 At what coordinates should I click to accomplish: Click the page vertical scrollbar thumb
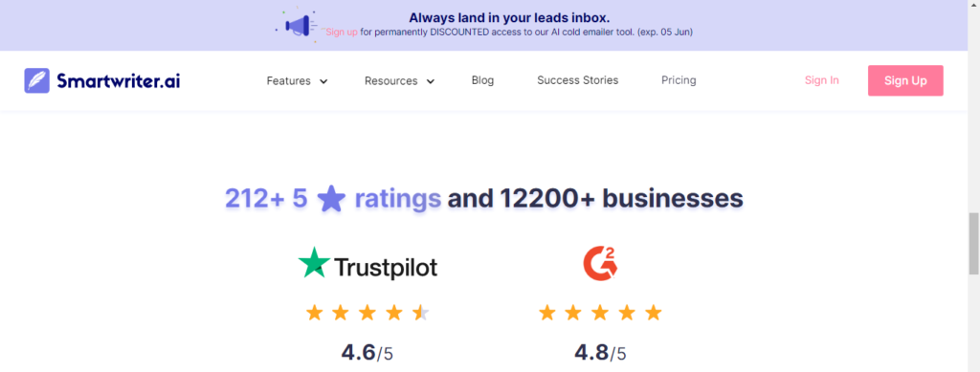(x=973, y=244)
